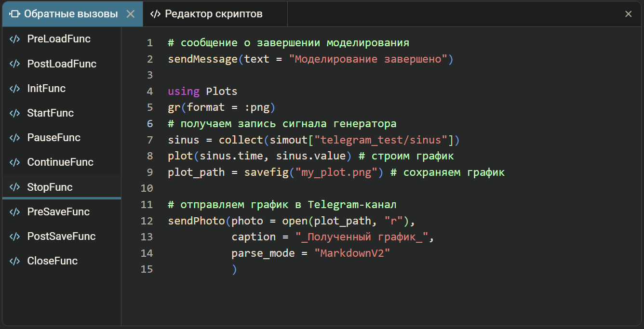Image resolution: width=644 pixels, height=329 pixels.
Task: Click the code icon next to StartFunc
Action: [x=14, y=113]
